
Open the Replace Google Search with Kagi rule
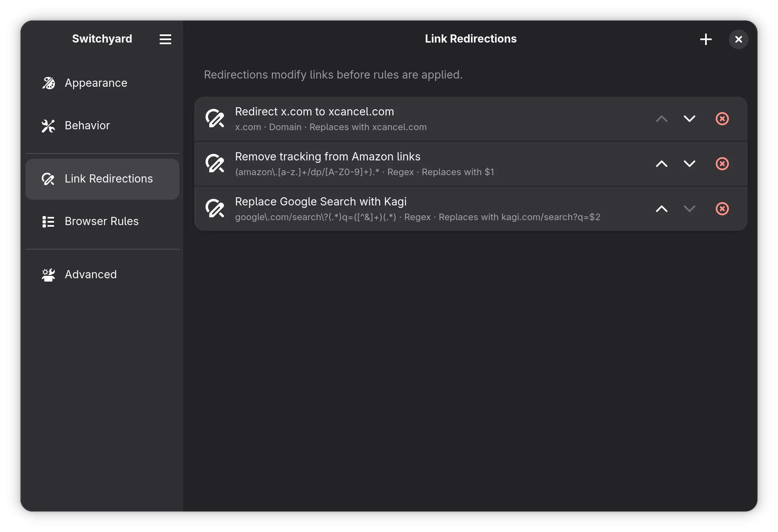pyautogui.click(x=471, y=209)
